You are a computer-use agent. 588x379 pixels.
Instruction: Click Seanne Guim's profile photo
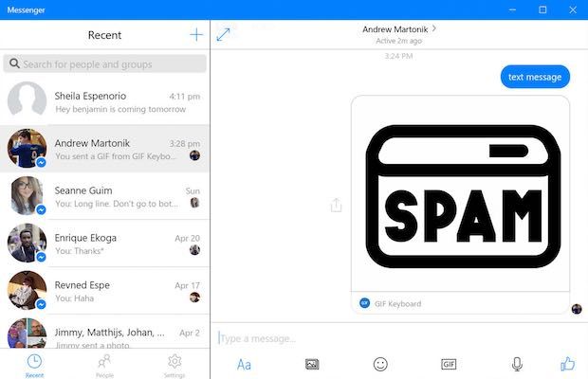pos(27,195)
